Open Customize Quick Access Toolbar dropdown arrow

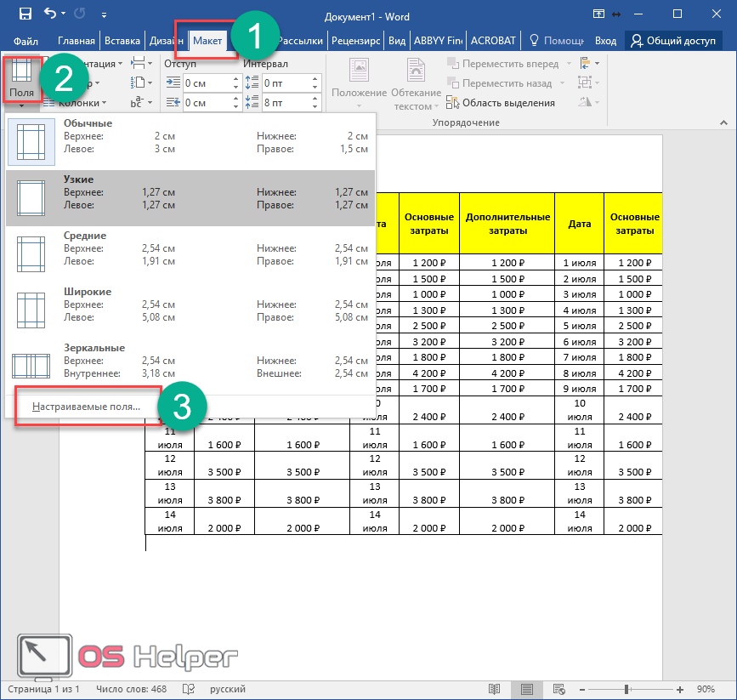pos(104,14)
